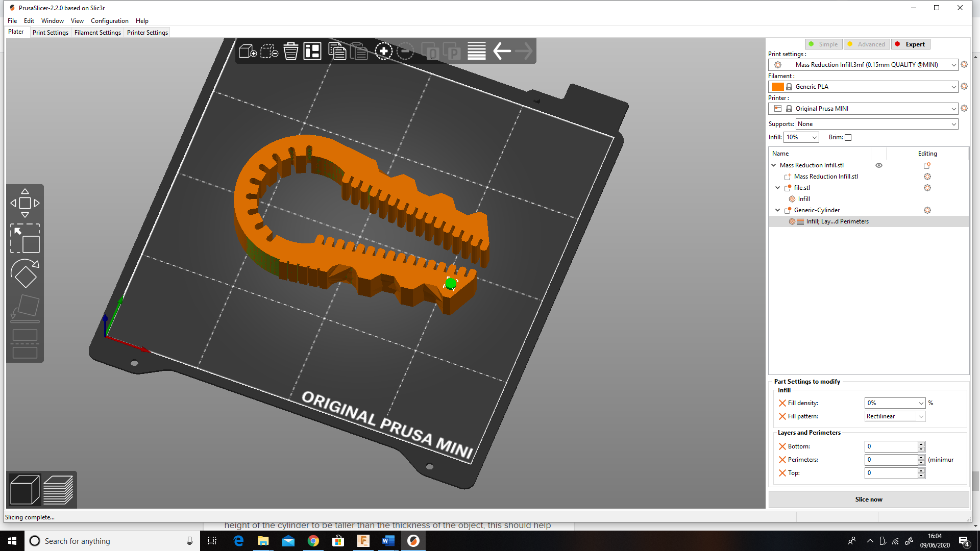This screenshot has width=980, height=551.
Task: Select Advanced mode
Action: point(867,44)
